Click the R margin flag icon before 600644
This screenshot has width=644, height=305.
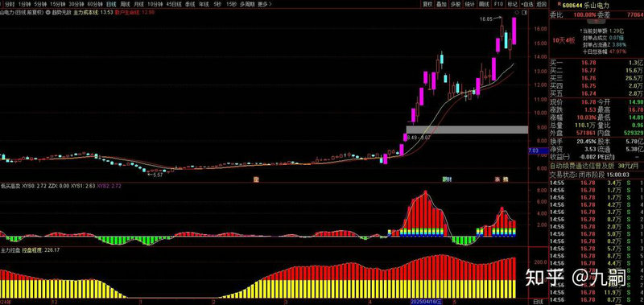(559, 5)
